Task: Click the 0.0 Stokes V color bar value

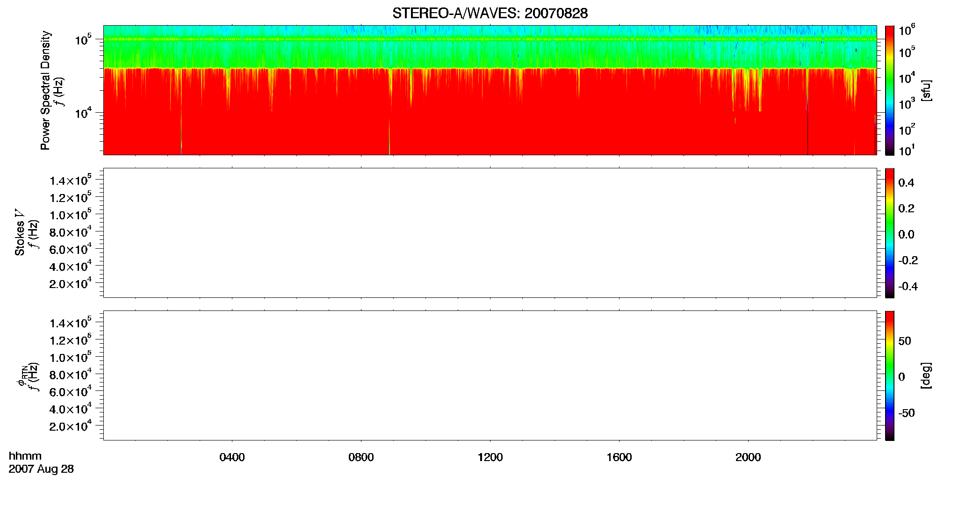Action: click(x=906, y=235)
